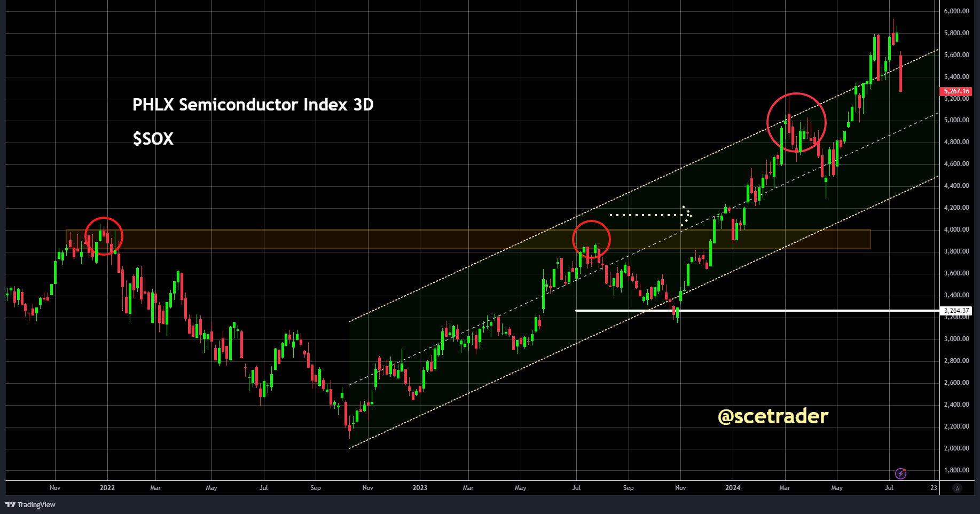Click the 2,200.00 price axis label

click(x=957, y=426)
